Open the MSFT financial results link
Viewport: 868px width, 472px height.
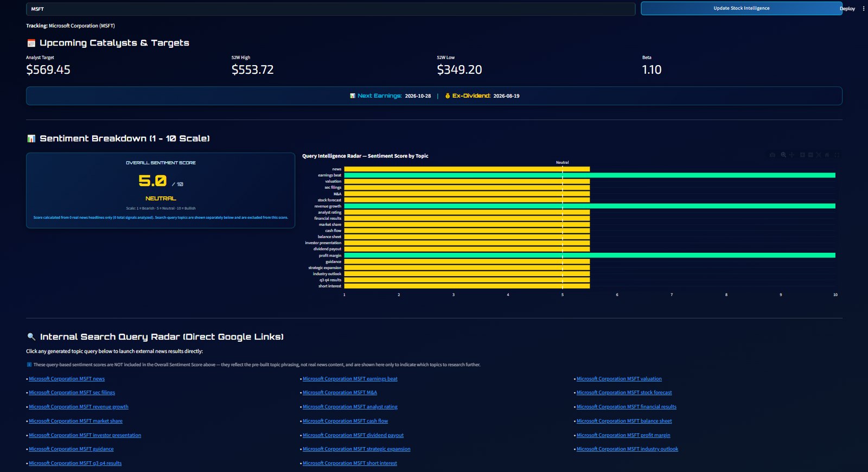click(x=627, y=407)
